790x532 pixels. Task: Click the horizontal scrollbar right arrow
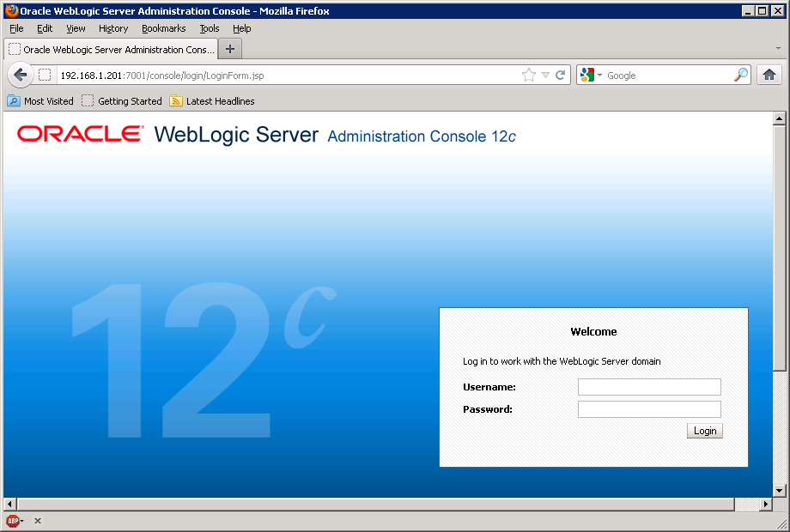click(x=766, y=505)
